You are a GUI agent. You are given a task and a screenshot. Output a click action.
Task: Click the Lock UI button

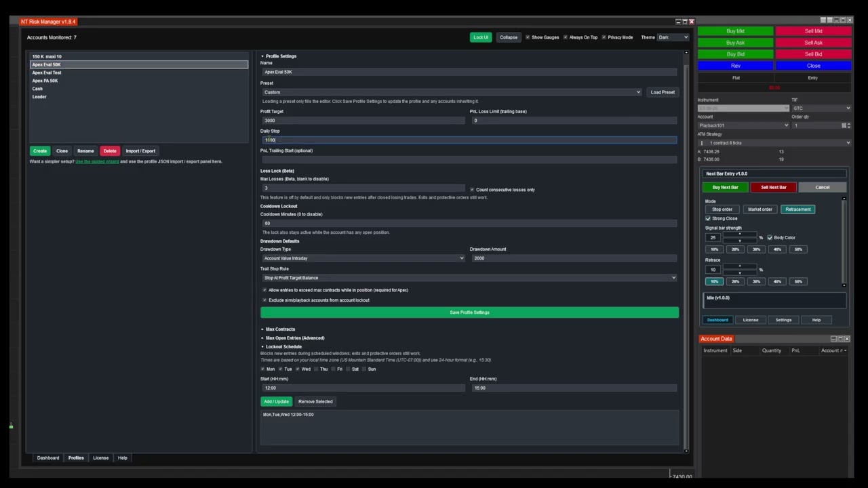[x=481, y=37]
